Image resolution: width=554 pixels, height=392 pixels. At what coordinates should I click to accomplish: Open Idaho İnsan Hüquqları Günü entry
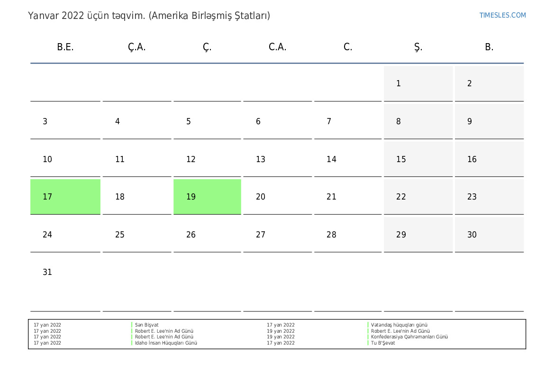(x=166, y=343)
